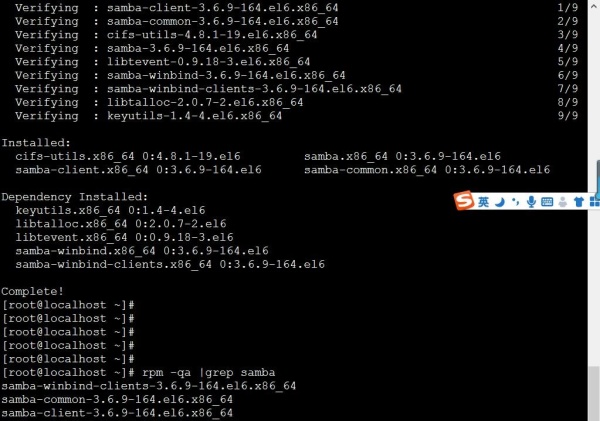Open the Sogou soft keyboard icon
The height and width of the screenshot is (421, 600).
[547, 202]
